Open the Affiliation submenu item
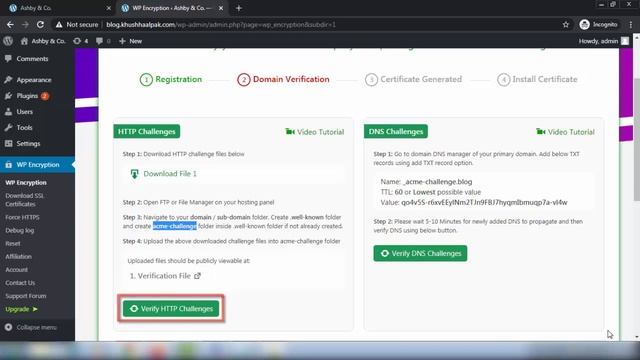640x360 pixels. point(18,256)
